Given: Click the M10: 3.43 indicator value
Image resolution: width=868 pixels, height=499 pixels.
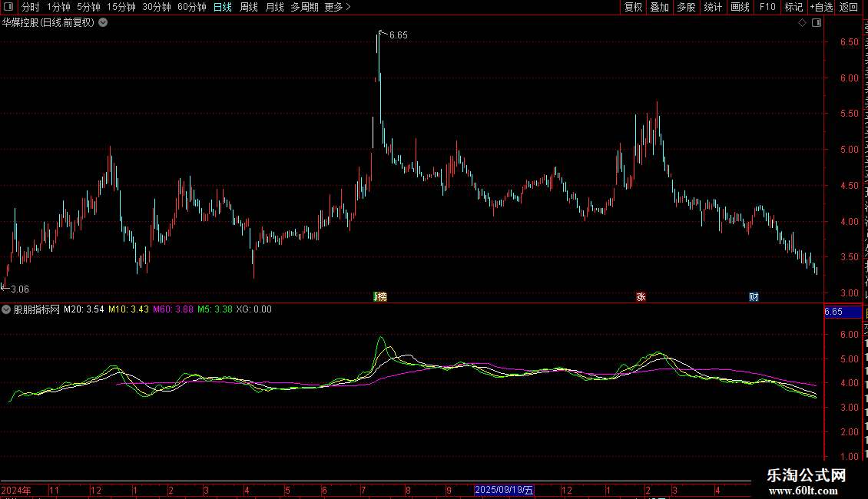Looking at the screenshot, I should pos(128,310).
